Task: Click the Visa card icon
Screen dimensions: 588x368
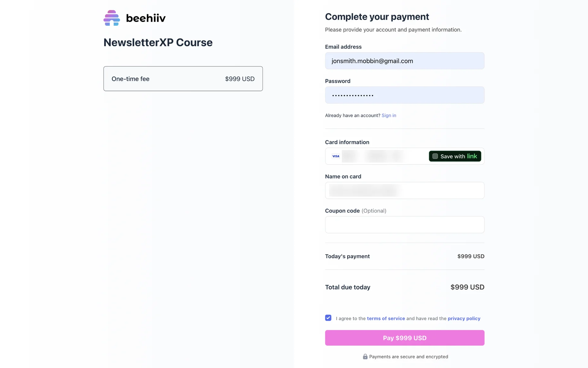Action: 336,156
